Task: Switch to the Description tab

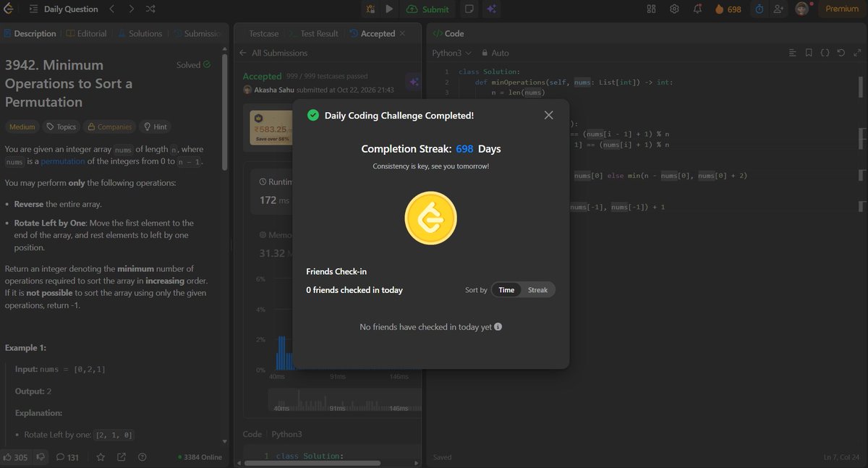Action: pos(30,33)
